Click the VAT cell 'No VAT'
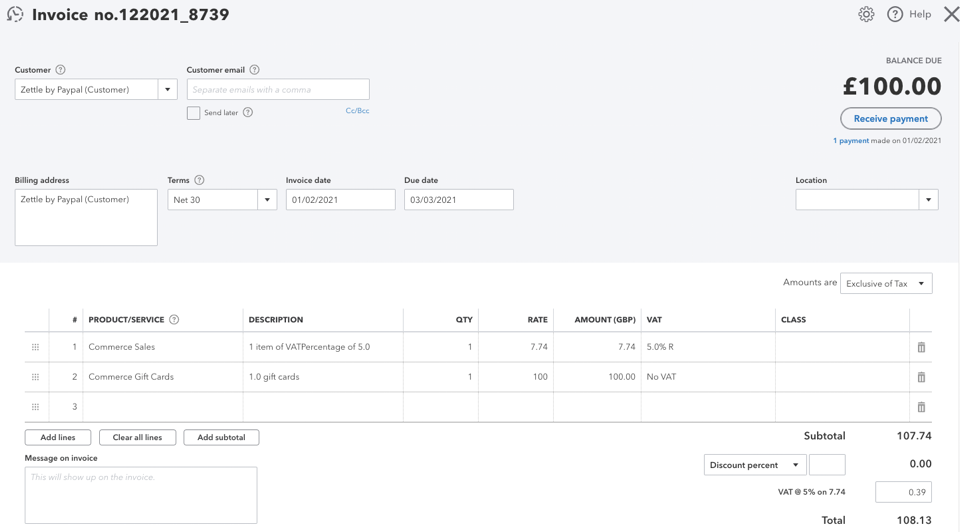The height and width of the screenshot is (532, 960). 708,377
